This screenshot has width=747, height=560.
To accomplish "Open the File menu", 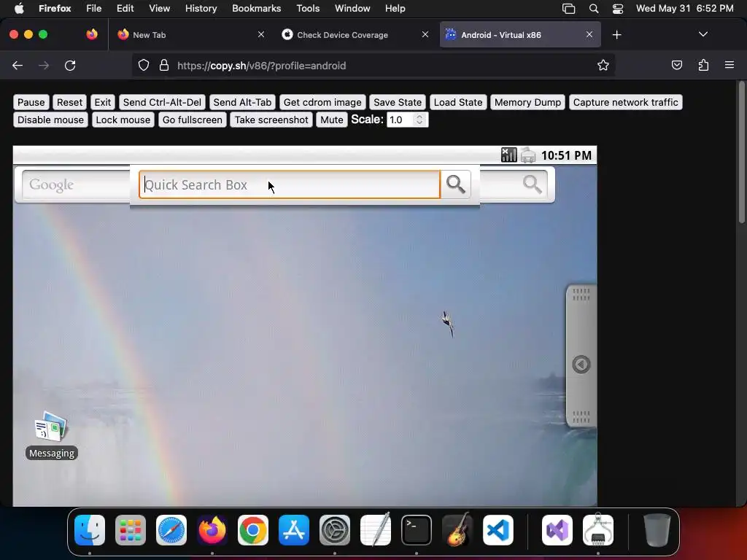I will pyautogui.click(x=94, y=9).
